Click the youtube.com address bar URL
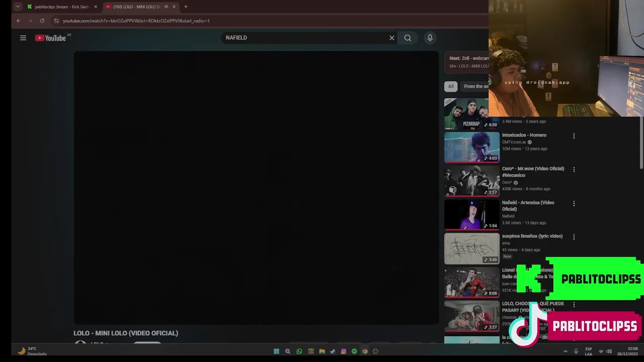This screenshot has height=362, width=644. [136, 21]
